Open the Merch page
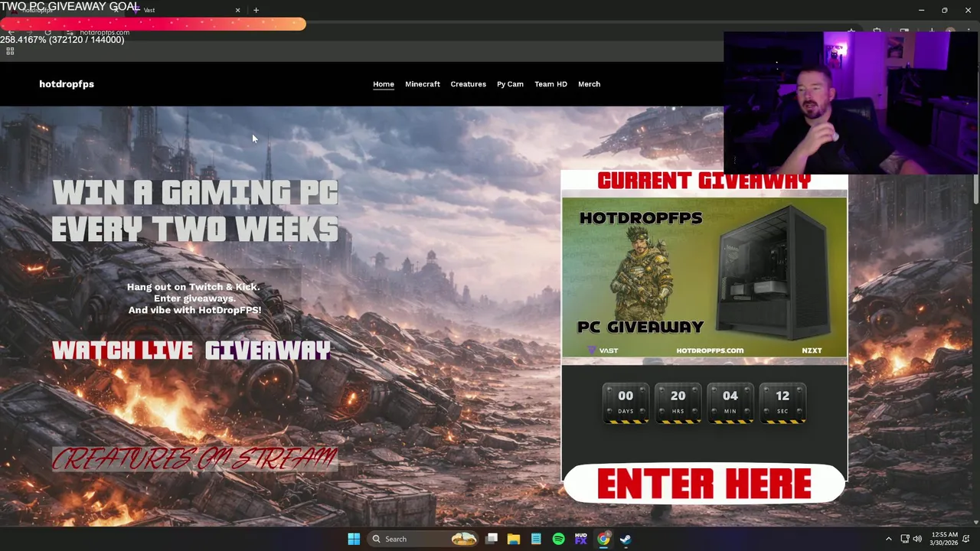 click(x=589, y=84)
